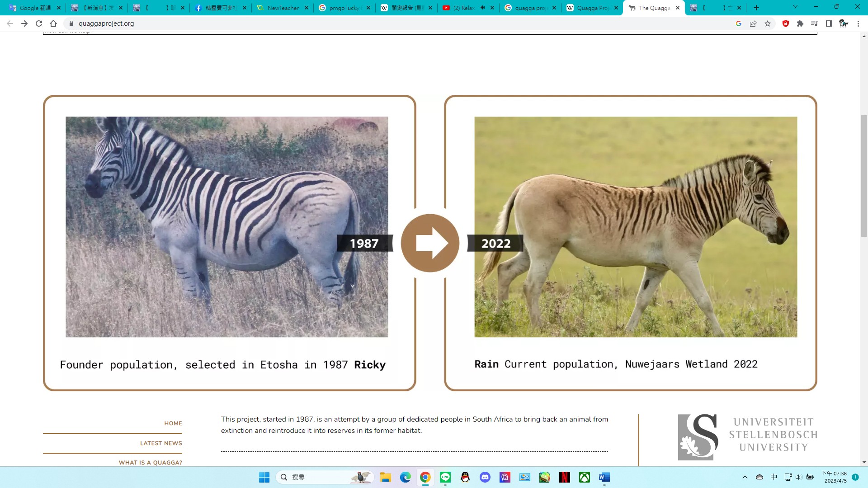Screen dimensions: 868x488
Task: Switch to the Facebook tab
Action: pos(221,8)
